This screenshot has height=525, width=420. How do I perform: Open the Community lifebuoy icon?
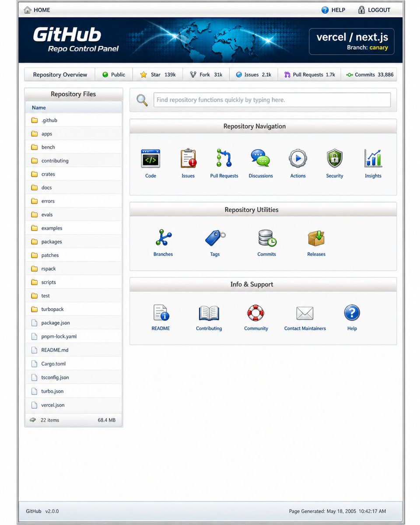[256, 313]
